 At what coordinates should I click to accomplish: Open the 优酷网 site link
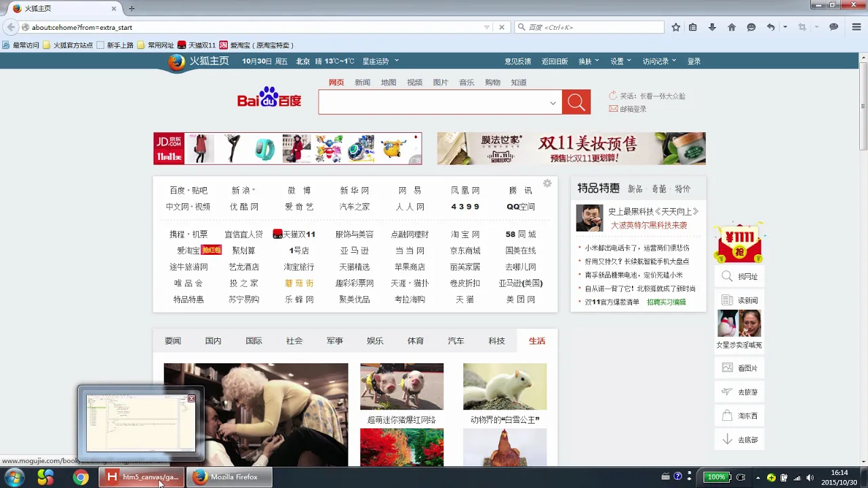(x=244, y=207)
